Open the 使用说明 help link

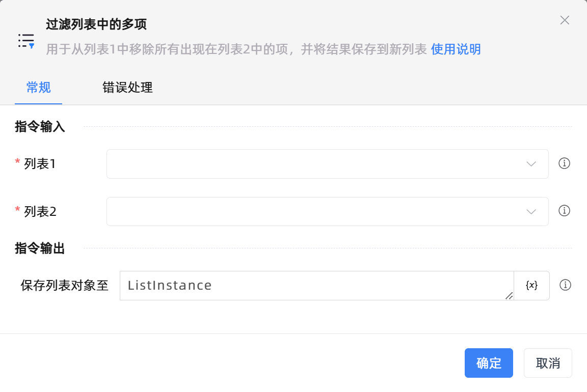456,49
